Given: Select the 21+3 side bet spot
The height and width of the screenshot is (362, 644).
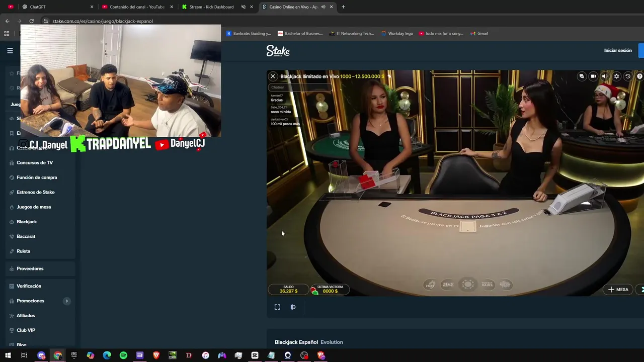Looking at the screenshot, I should coord(448,285).
